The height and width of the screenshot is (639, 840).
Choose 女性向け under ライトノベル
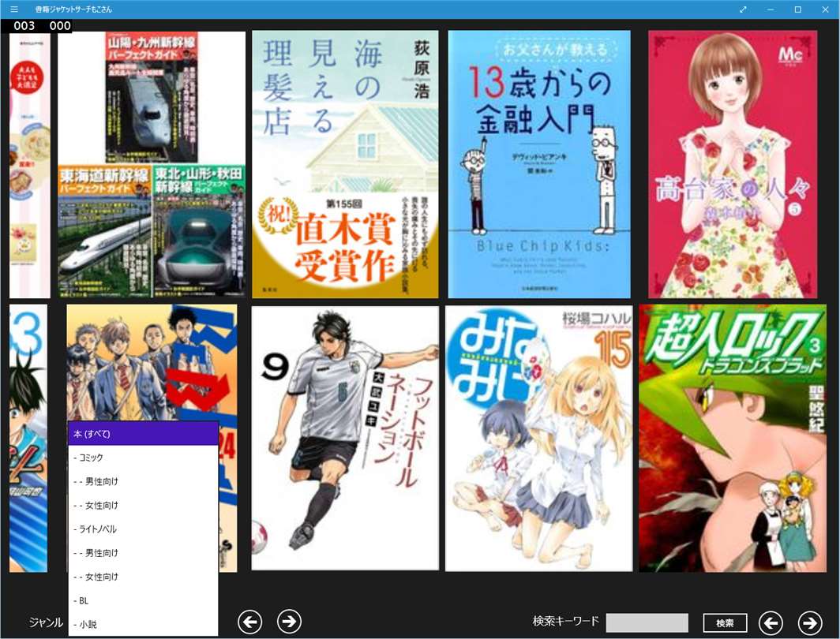point(144,577)
